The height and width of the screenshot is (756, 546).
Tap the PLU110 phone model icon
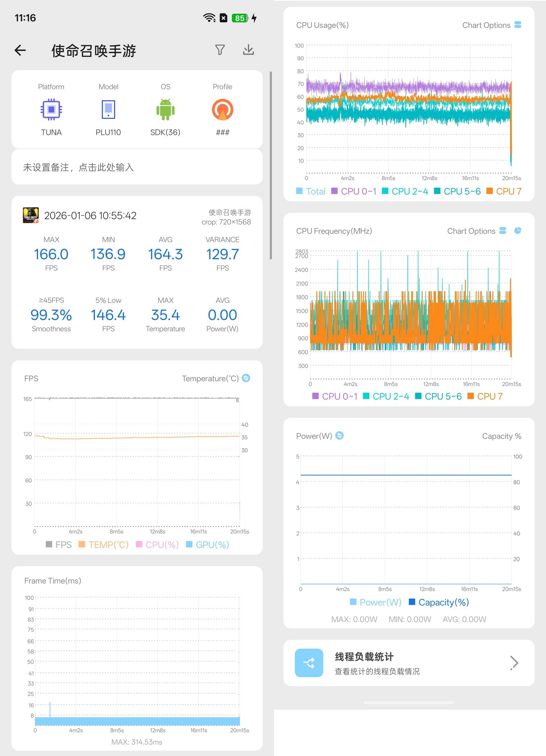pyautogui.click(x=108, y=109)
